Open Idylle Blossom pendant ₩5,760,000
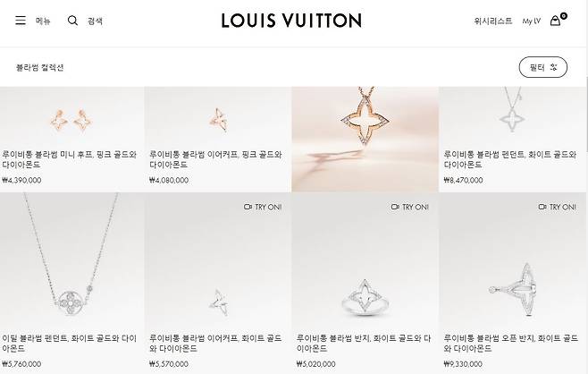 (72, 283)
